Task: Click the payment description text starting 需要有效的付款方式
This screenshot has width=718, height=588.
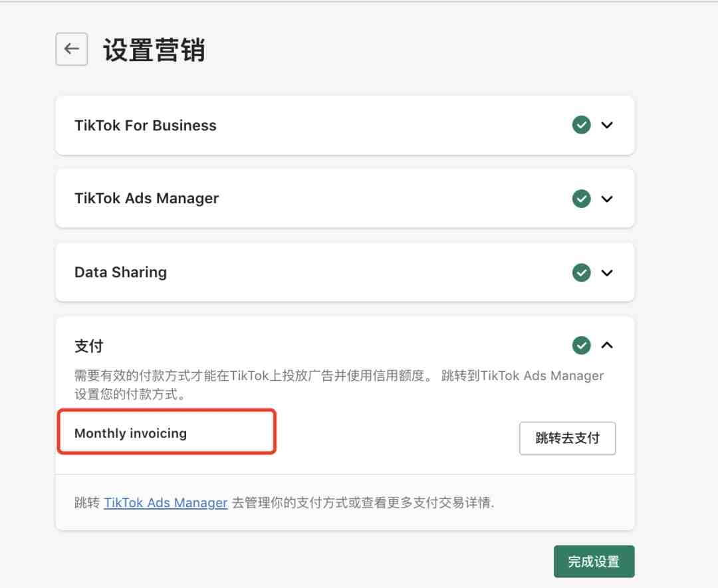Action: 339,385
